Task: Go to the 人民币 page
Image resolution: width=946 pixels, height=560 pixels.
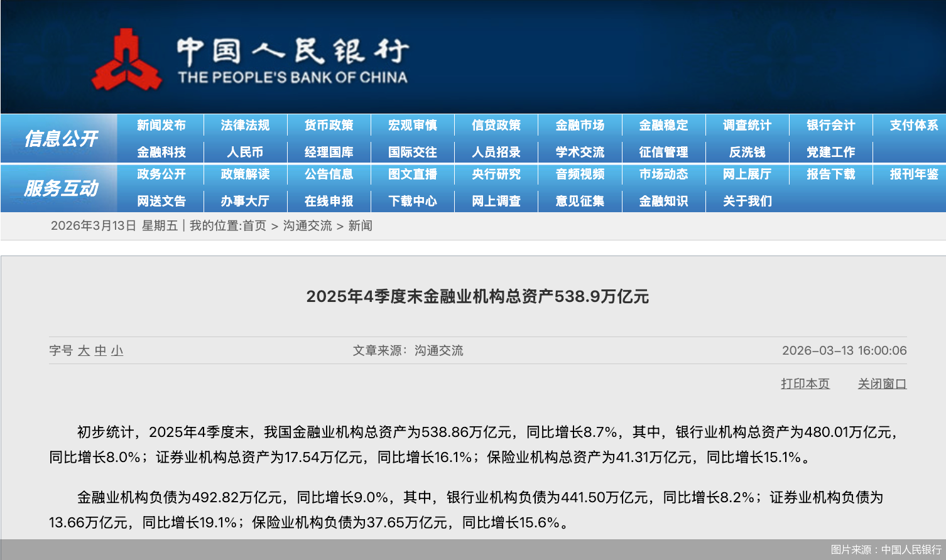Action: (245, 151)
